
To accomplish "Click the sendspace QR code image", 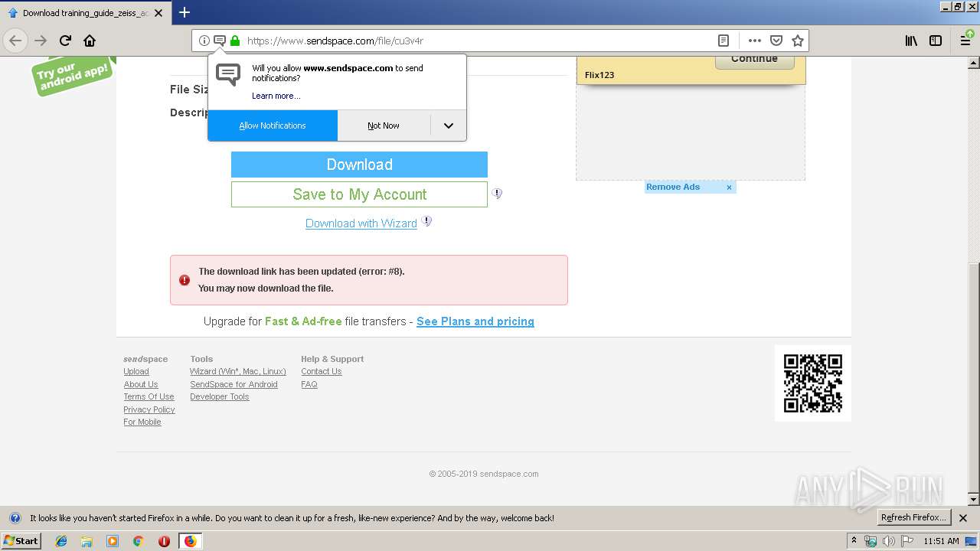I will [812, 383].
